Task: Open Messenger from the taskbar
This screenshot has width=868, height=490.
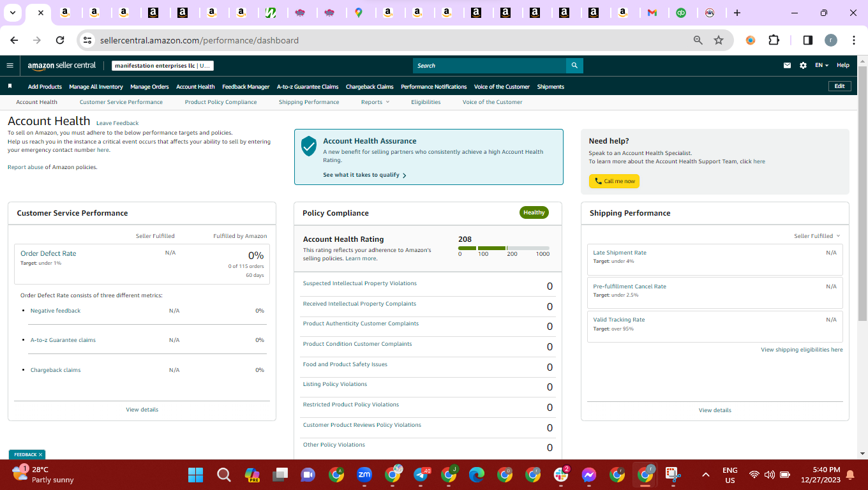Action: point(589,475)
